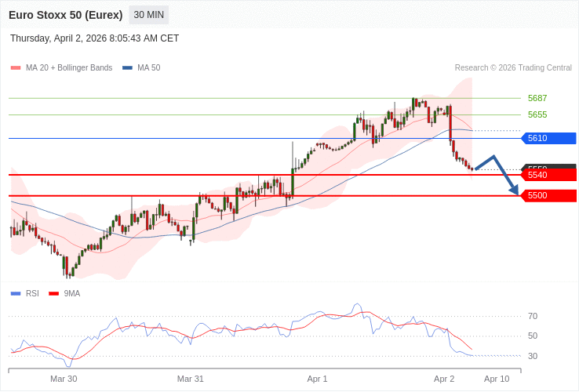The width and height of the screenshot is (579, 392).
Task: Click the red 5500 support price tag
Action: coord(548,196)
